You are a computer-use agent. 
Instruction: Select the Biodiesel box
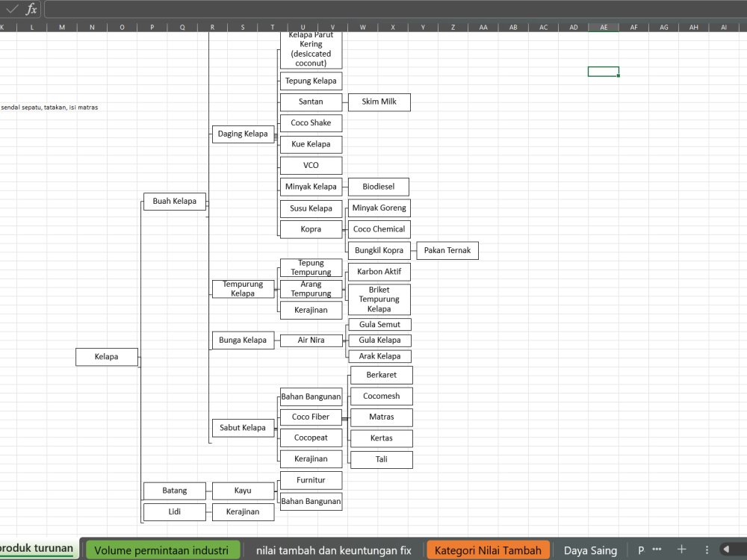(379, 187)
